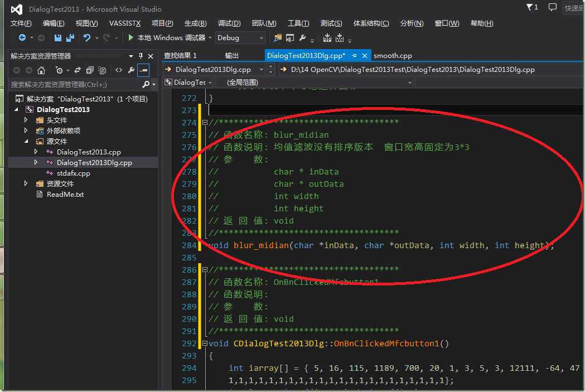This screenshot has height=392, width=585.
Task: Collapse the DialogTest2013 project node
Action: point(16,109)
